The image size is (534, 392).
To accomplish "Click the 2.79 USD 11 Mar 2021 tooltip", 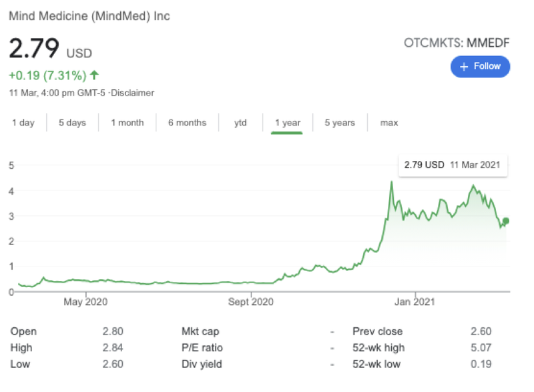I will tap(453, 165).
